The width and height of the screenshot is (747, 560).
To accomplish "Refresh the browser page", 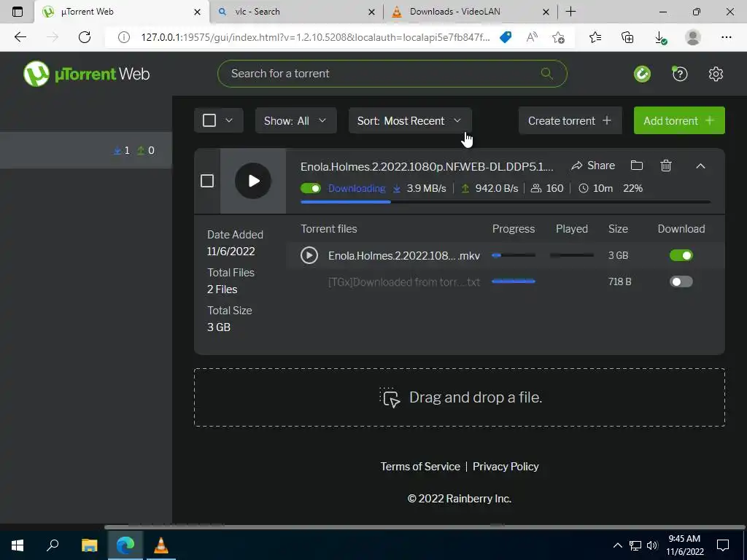I will (85, 37).
